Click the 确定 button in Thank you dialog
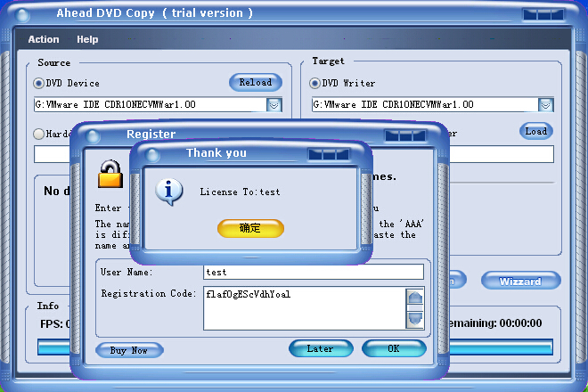Image resolution: width=588 pixels, height=392 pixels. tap(250, 228)
